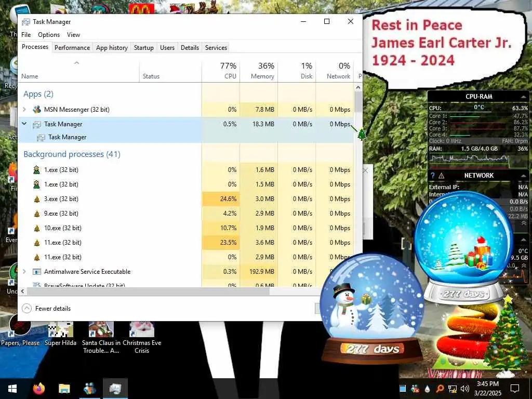Click the Apps (2) group heading
Viewport: 532px width, 399px height.
(x=38, y=95)
